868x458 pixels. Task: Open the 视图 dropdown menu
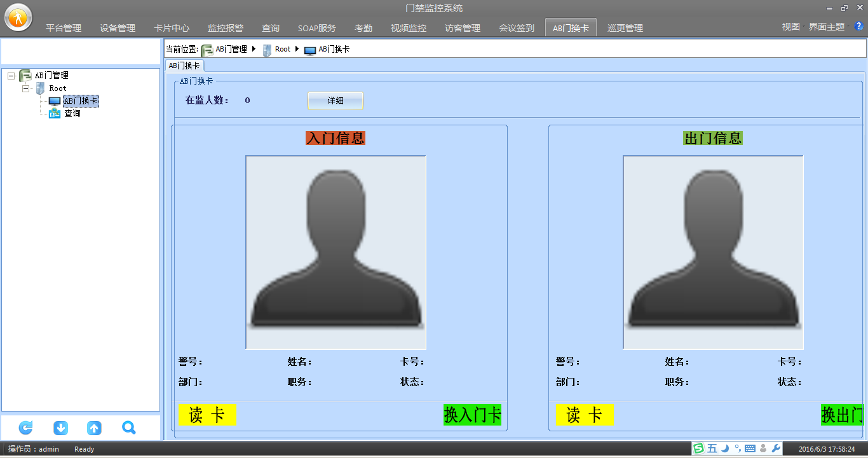791,27
